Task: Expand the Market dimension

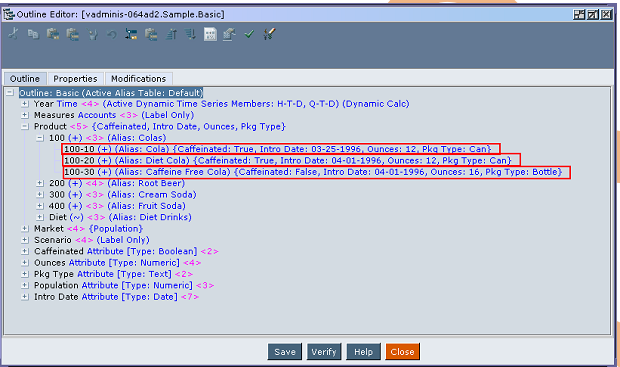Action: (25, 229)
